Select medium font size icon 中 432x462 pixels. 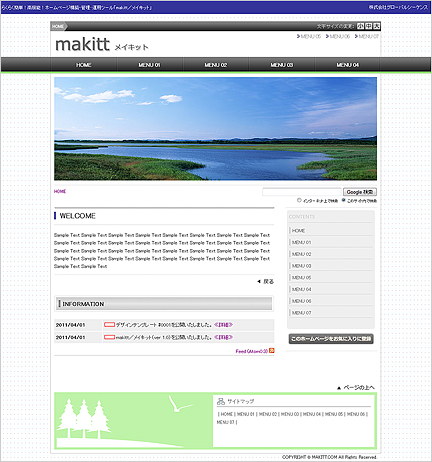pyautogui.click(x=369, y=26)
